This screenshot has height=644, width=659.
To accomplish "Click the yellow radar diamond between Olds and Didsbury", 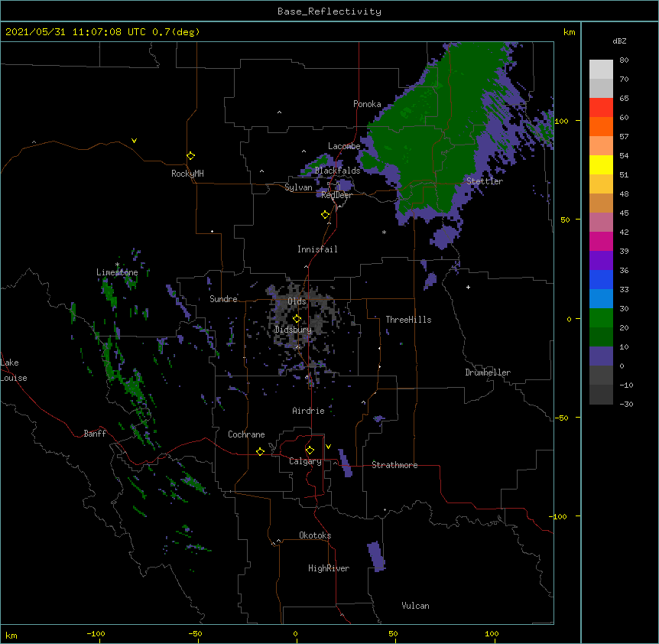I will (x=297, y=318).
